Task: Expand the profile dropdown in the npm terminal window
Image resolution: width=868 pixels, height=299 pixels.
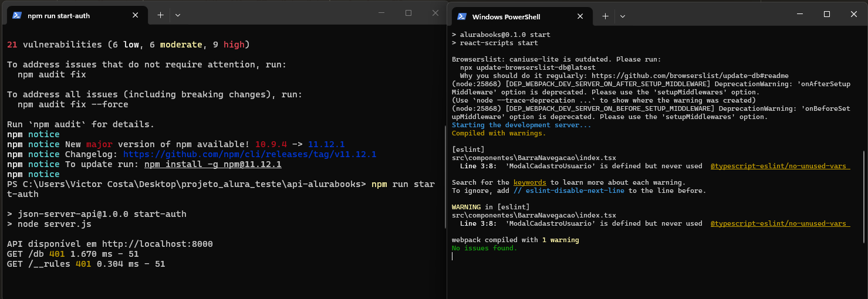Action: [178, 16]
